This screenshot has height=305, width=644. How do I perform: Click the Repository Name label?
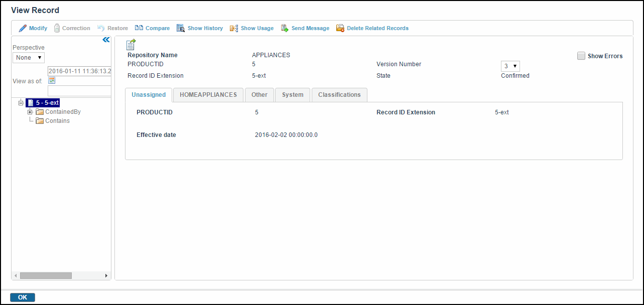click(153, 55)
